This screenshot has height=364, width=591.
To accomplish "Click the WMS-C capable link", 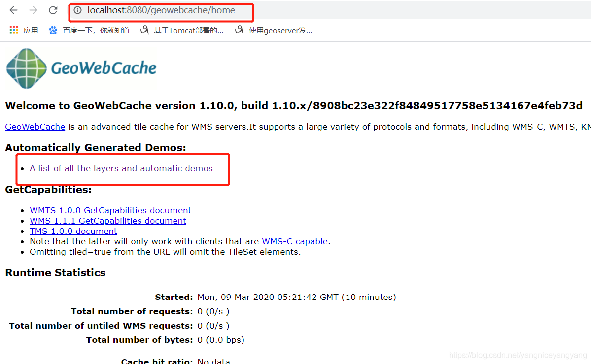I will (x=294, y=241).
